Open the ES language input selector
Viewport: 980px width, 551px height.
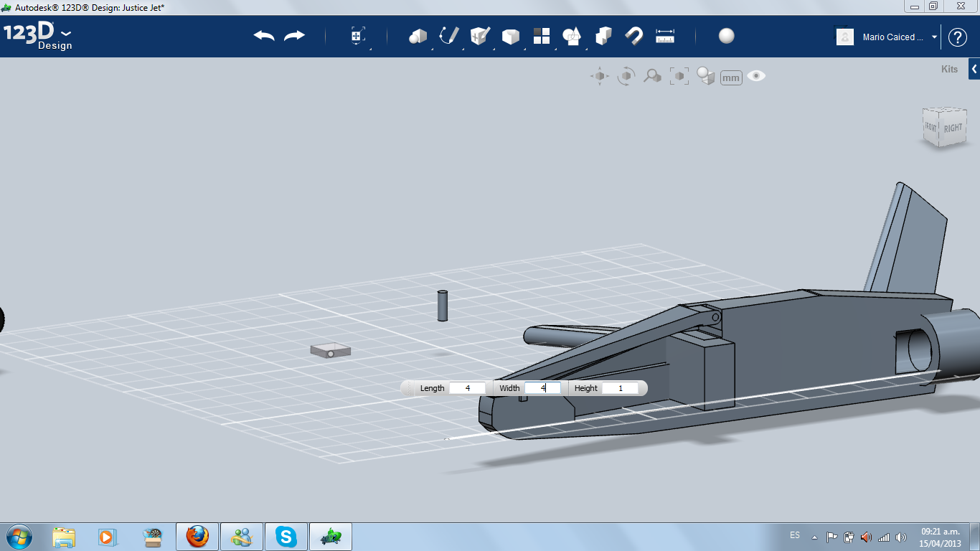pyautogui.click(x=795, y=535)
